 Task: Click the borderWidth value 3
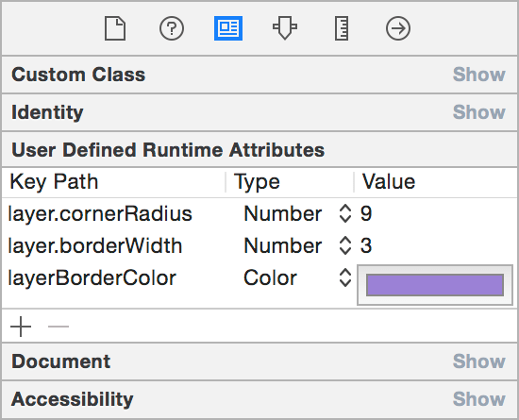[366, 245]
